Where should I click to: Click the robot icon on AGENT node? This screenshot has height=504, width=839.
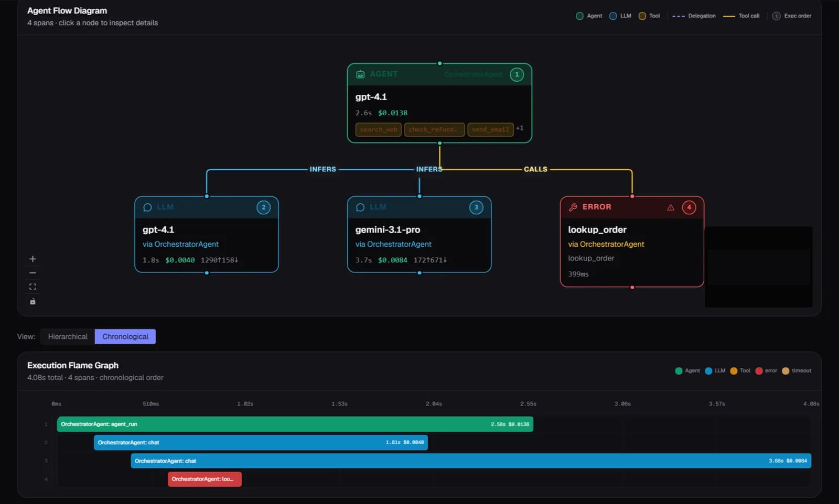coord(360,74)
